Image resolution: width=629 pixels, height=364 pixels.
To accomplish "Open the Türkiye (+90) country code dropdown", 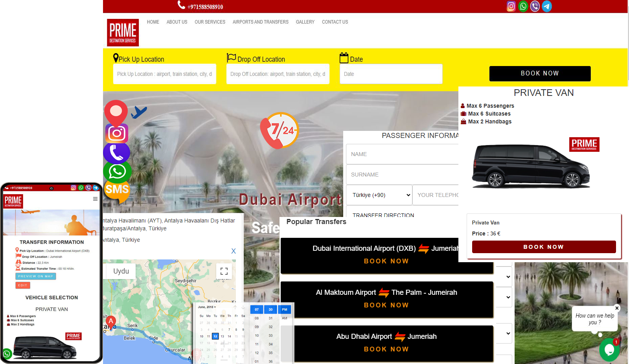I will point(379,195).
